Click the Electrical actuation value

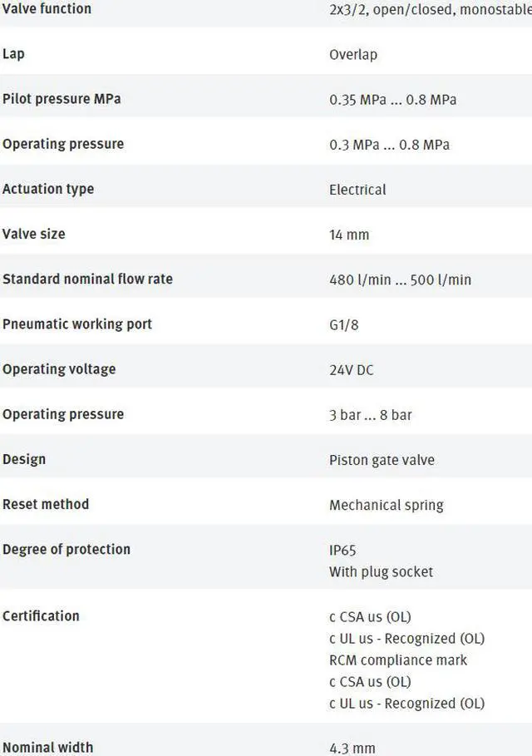coord(357,190)
